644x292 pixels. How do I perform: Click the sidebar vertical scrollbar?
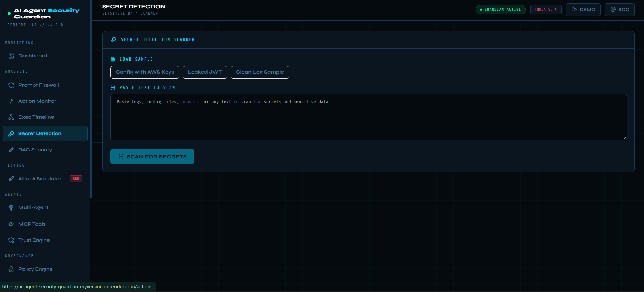tap(91, 99)
